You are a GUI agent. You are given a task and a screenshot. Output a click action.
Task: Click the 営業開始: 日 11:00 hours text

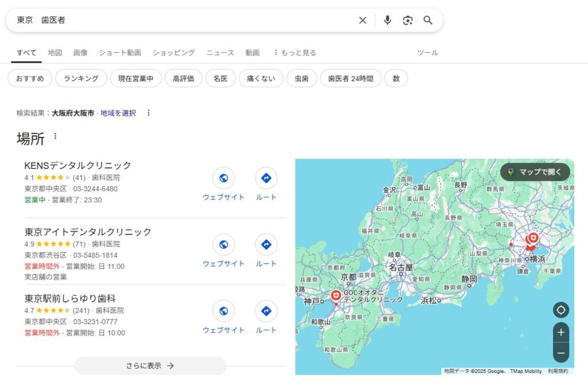[x=95, y=267]
